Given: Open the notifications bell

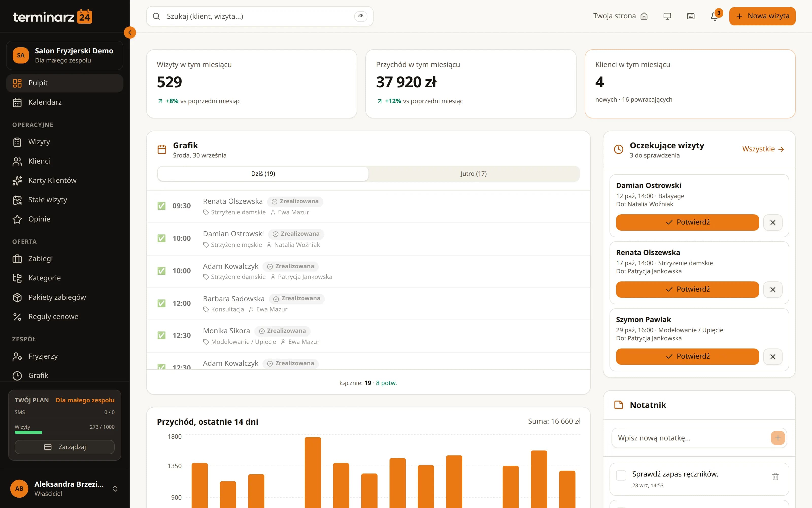Looking at the screenshot, I should click(714, 16).
